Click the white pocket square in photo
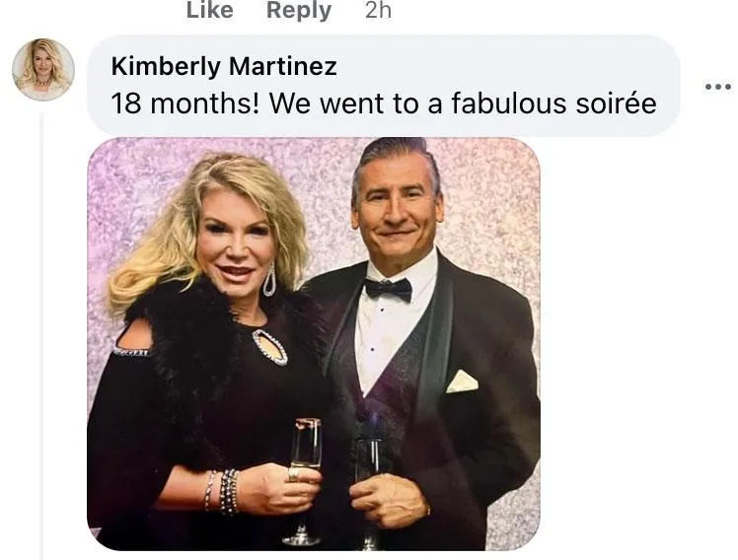 pos(461,382)
